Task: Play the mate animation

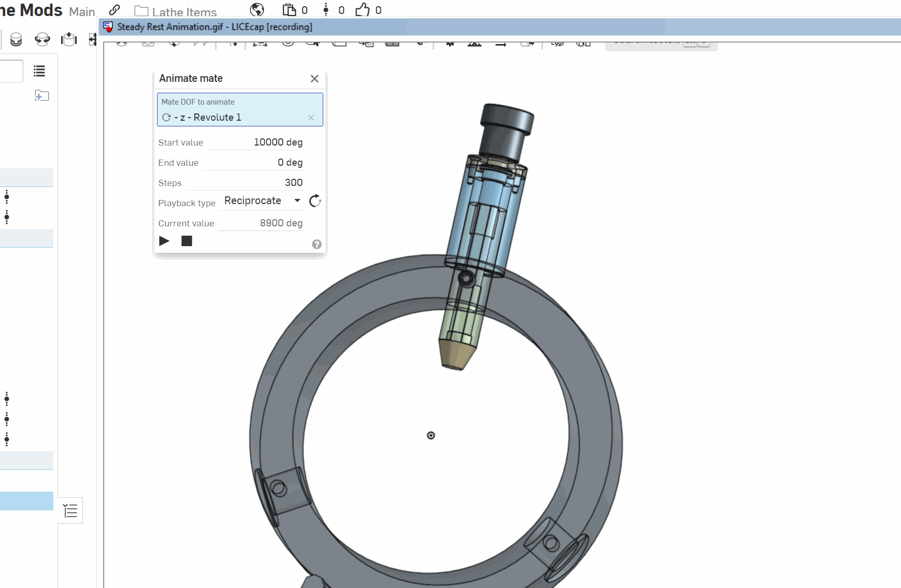Action: (164, 241)
